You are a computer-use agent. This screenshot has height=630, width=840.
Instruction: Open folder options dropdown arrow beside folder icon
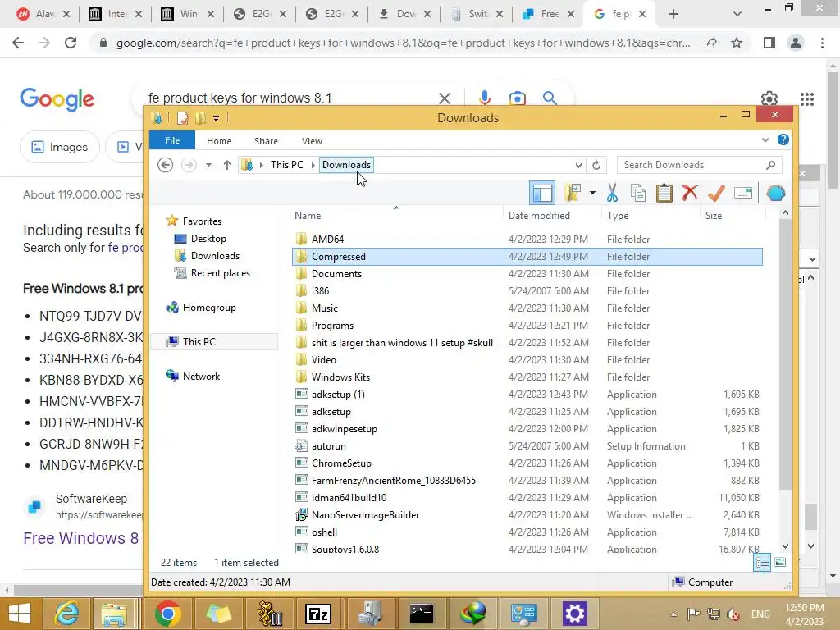click(x=592, y=193)
